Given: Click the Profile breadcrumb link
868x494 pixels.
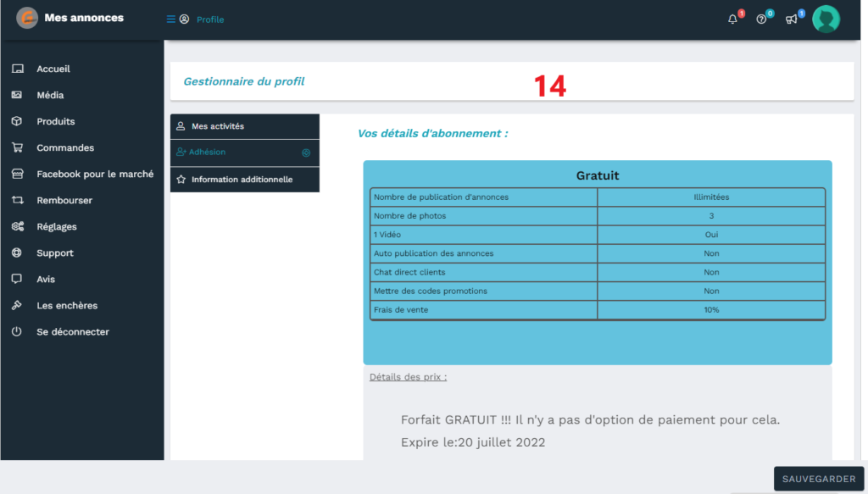Looking at the screenshot, I should click(x=210, y=19).
